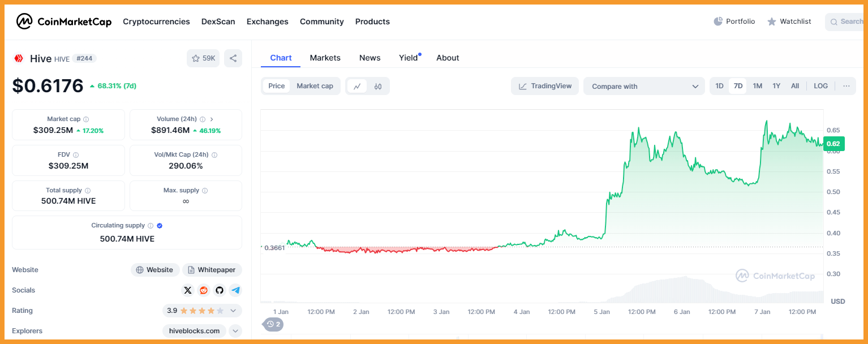Show Circulating supply info icon

pos(151,226)
